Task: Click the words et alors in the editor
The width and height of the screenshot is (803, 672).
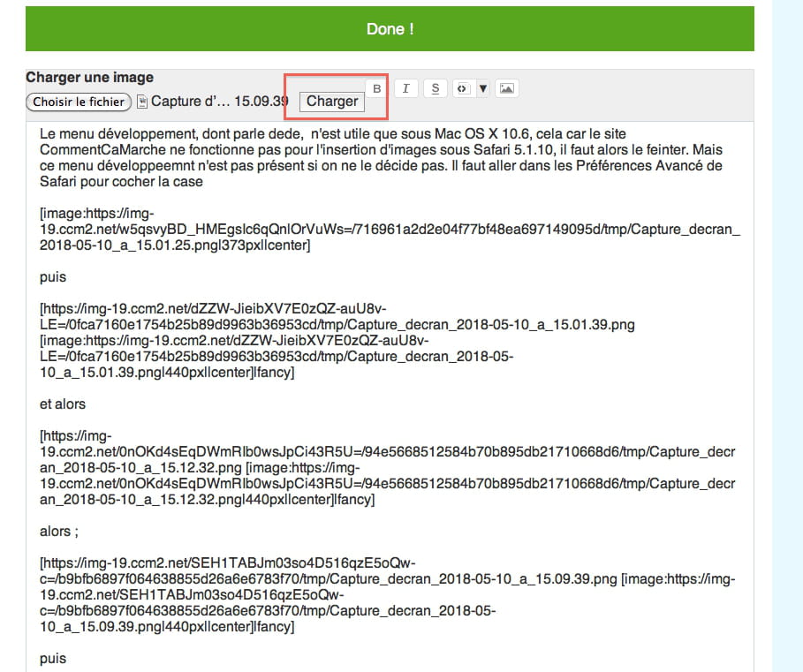Action: pos(63,404)
